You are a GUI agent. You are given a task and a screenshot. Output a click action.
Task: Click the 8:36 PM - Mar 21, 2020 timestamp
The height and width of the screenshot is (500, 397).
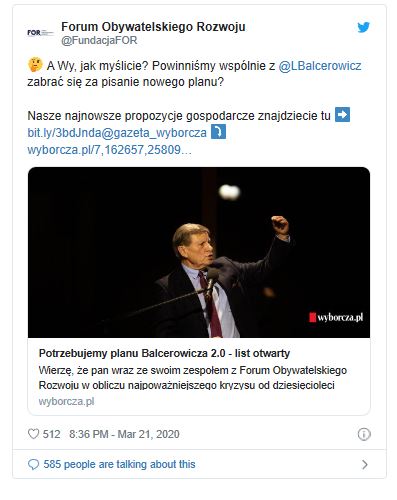pos(124,434)
